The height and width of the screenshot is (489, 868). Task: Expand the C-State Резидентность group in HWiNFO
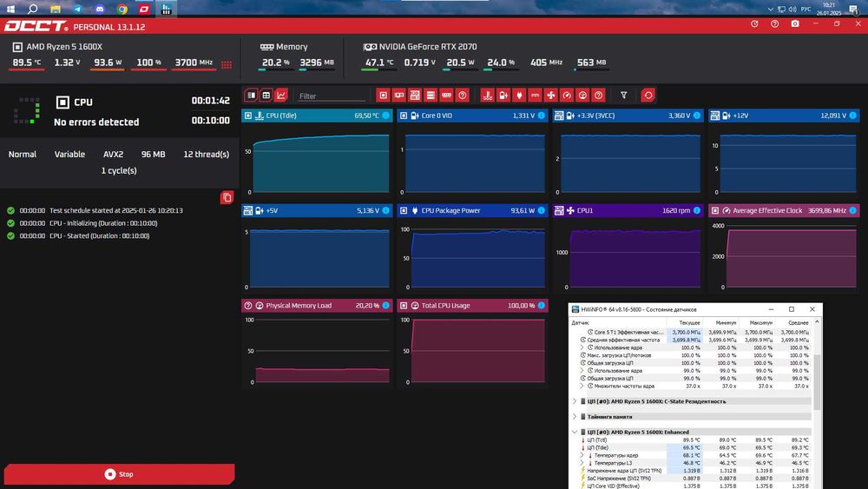pyautogui.click(x=575, y=401)
